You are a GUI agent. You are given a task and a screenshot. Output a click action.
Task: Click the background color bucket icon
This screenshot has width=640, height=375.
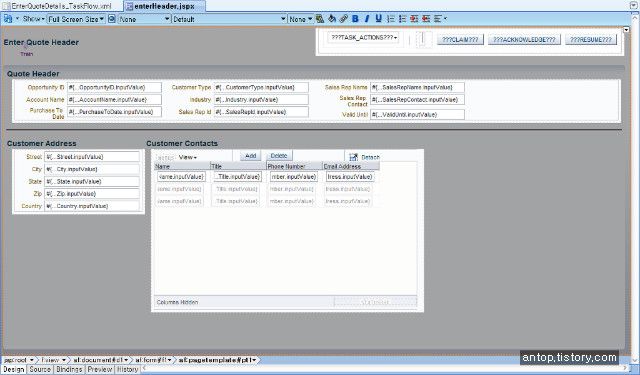pyautogui.click(x=332, y=19)
